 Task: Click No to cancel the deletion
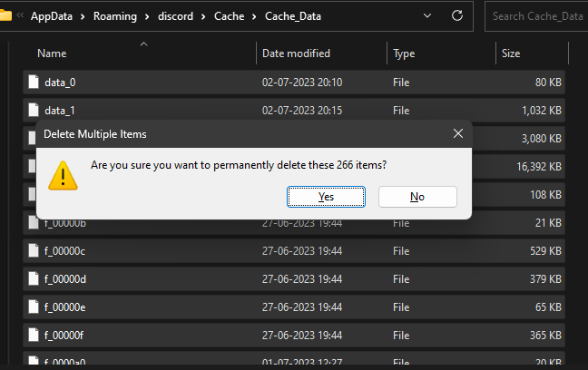417,197
